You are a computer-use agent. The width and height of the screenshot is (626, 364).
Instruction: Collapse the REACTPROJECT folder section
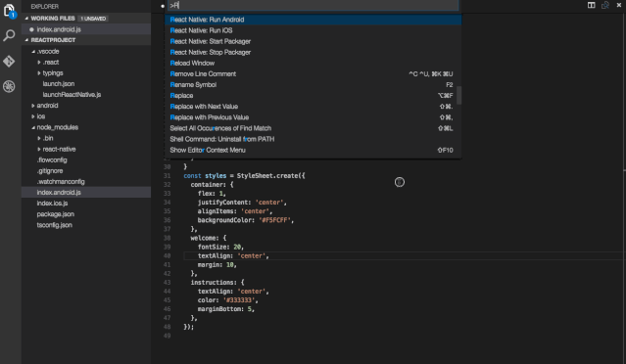click(26, 40)
